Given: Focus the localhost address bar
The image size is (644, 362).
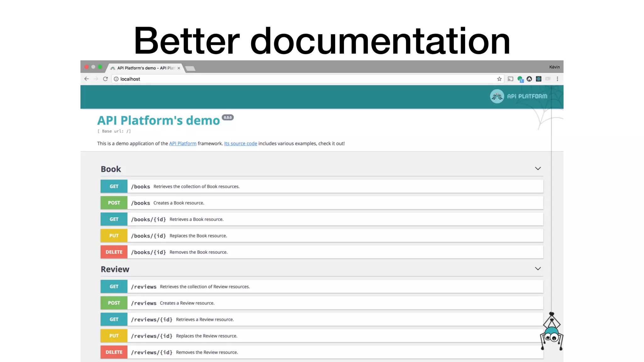Looking at the screenshot, I should (x=307, y=79).
